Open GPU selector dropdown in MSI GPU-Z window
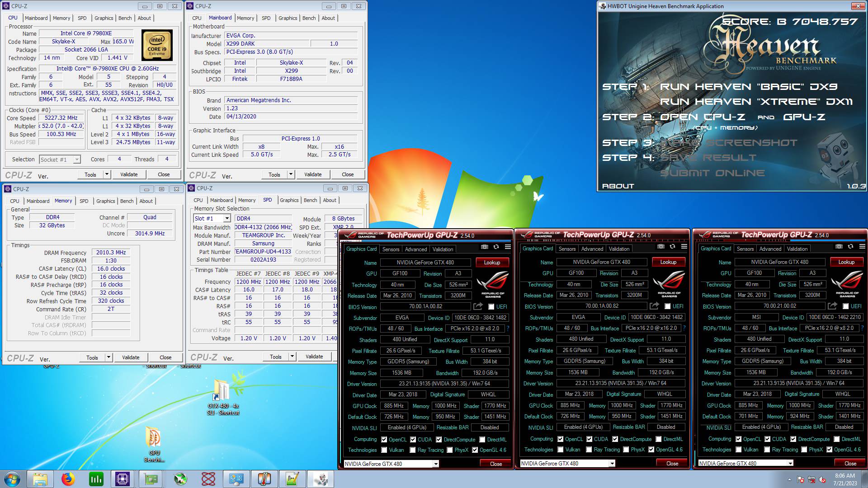868x488 pixels. pos(790,464)
